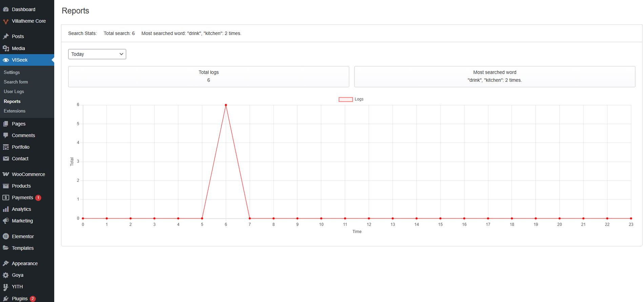
Task: Click the Pages document icon
Action: 6,124
